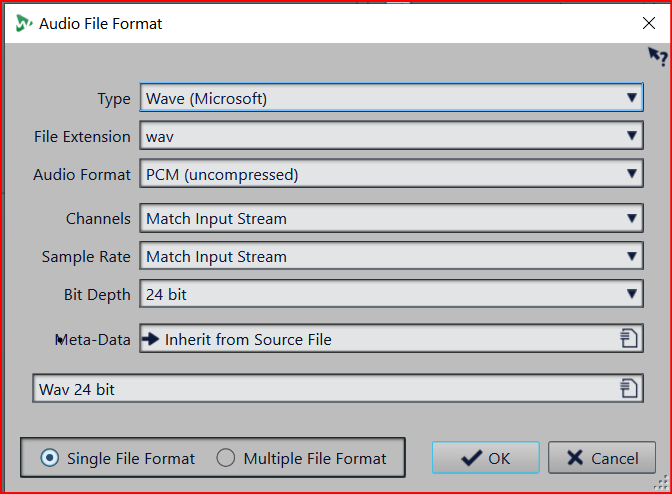Click the resize grip in dialog corner
The width and height of the screenshot is (672, 494).
click(661, 483)
